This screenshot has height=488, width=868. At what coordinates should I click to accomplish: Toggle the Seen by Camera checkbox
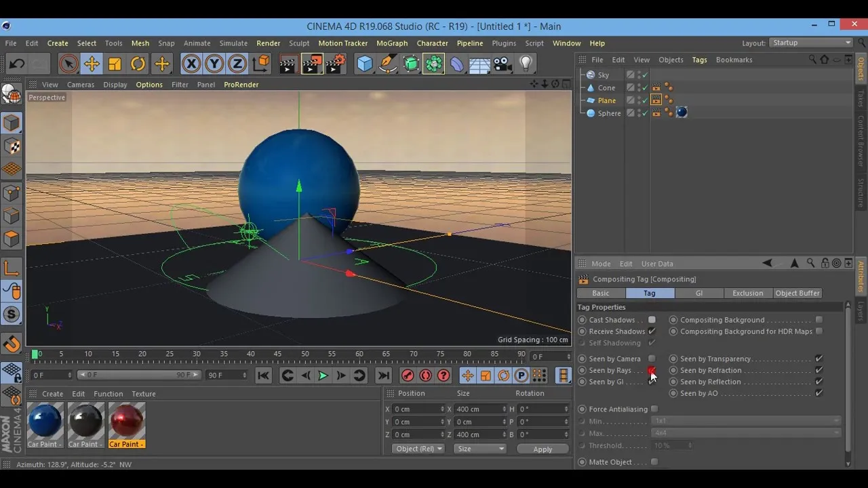click(652, 359)
